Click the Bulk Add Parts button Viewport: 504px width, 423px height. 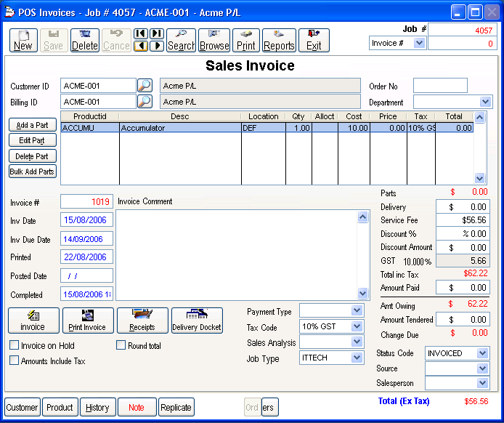point(33,172)
